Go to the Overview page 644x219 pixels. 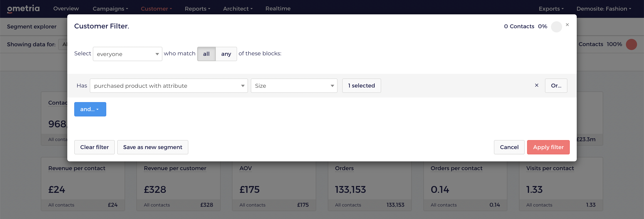click(66, 9)
